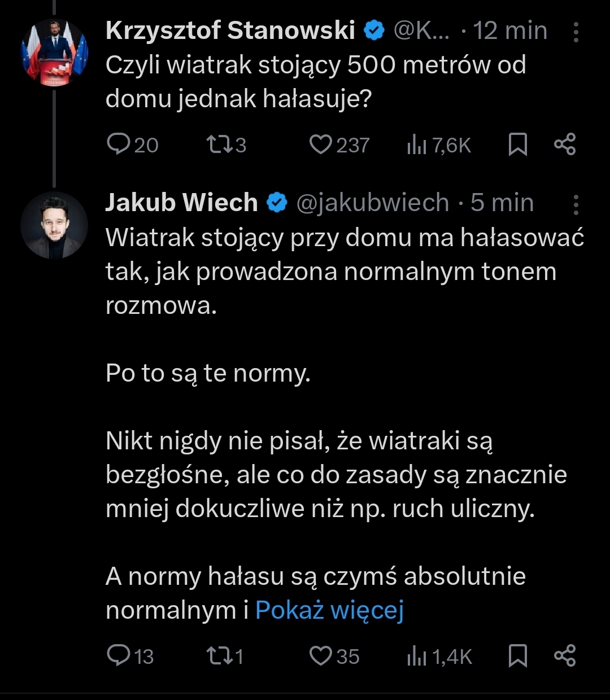This screenshot has height=700, width=610.
Task: Open Krzysztof Stanowski's profile by name
Action: (x=230, y=30)
